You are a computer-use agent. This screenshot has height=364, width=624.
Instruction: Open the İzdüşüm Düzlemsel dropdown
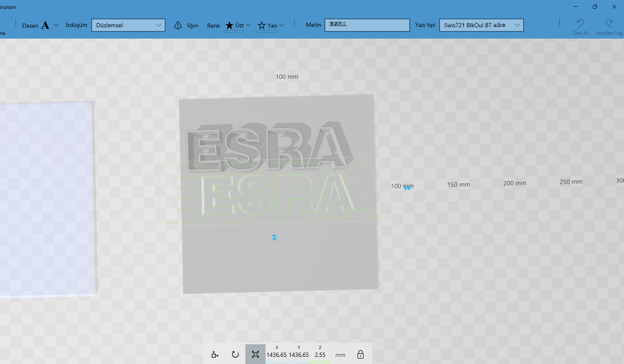[x=128, y=25]
